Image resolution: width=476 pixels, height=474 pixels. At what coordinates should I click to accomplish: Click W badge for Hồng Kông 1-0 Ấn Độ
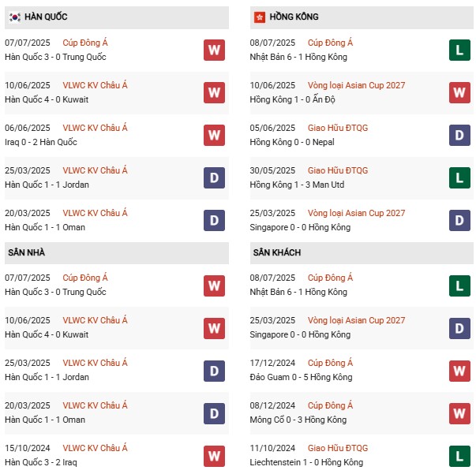[x=460, y=92]
